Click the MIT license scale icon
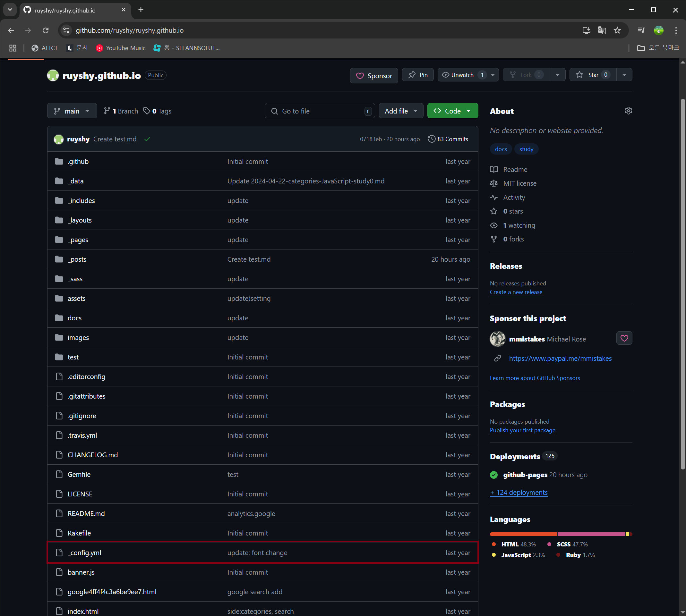Viewport: 686px width, 616px height. click(x=494, y=183)
